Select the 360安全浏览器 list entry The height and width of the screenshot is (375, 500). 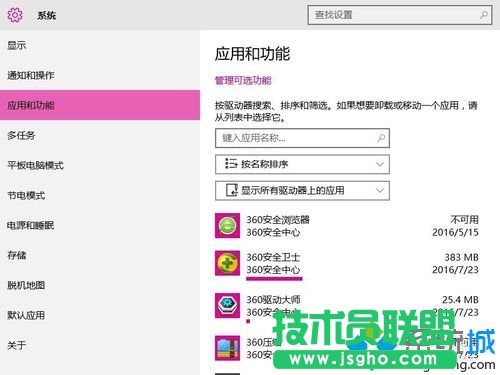tap(347, 226)
